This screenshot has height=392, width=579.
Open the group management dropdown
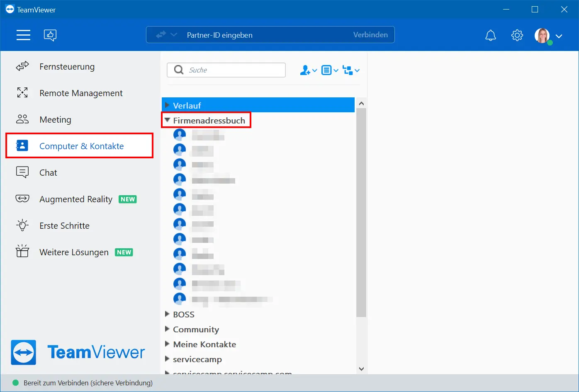(351, 70)
